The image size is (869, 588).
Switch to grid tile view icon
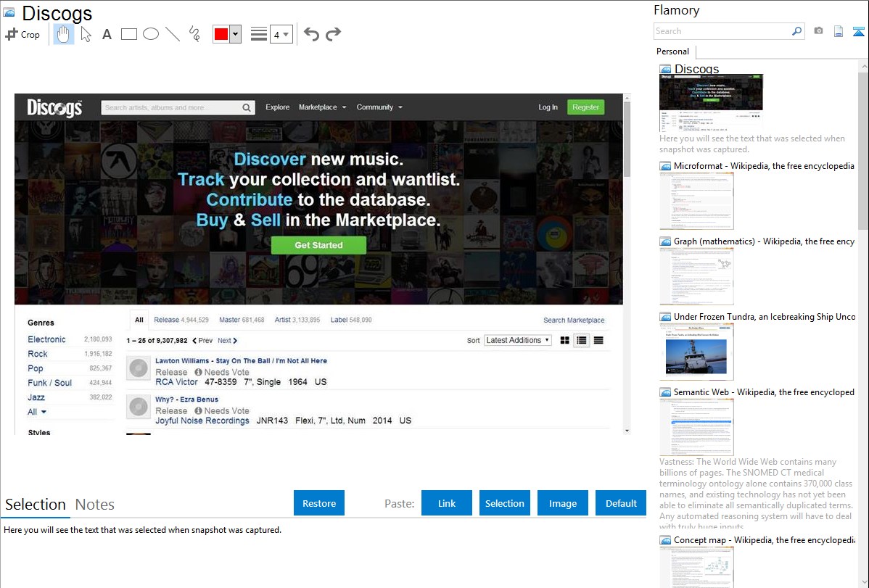point(565,340)
